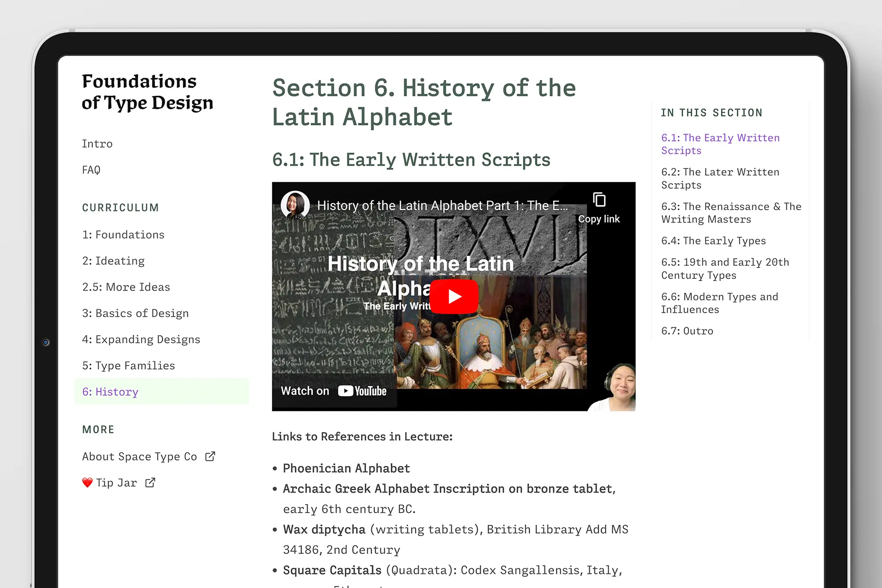Viewport: 882px width, 588px height.
Task: Jump to 6.1: The Early Written Scripts
Action: (720, 144)
